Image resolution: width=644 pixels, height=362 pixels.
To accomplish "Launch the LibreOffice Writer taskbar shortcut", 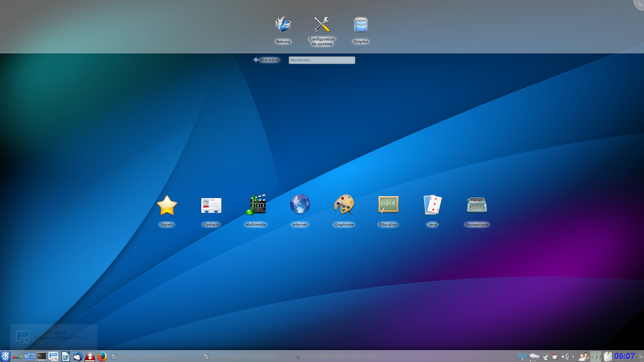I will 65,356.
